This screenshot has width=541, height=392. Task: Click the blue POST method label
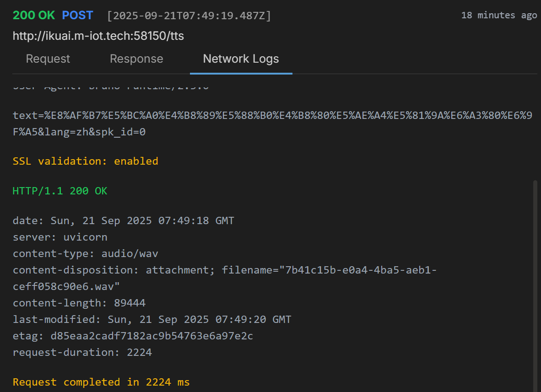tap(77, 15)
